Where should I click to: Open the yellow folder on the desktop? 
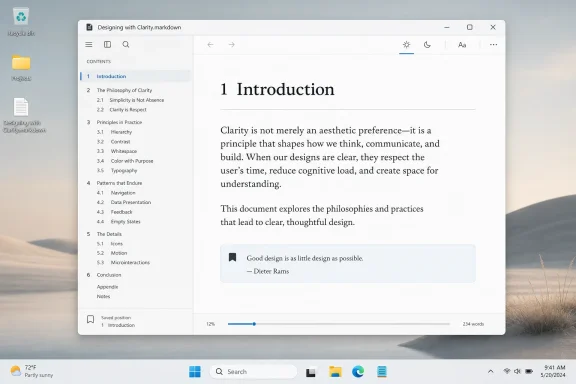point(21,67)
